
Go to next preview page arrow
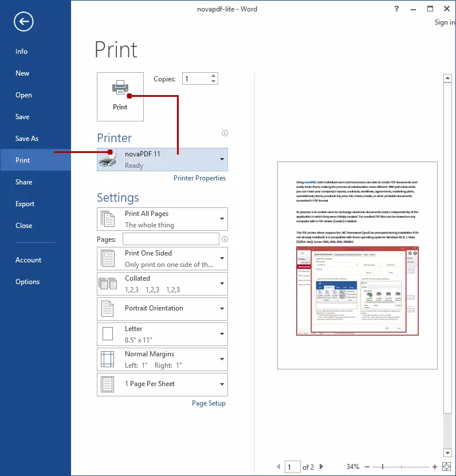(x=321, y=467)
